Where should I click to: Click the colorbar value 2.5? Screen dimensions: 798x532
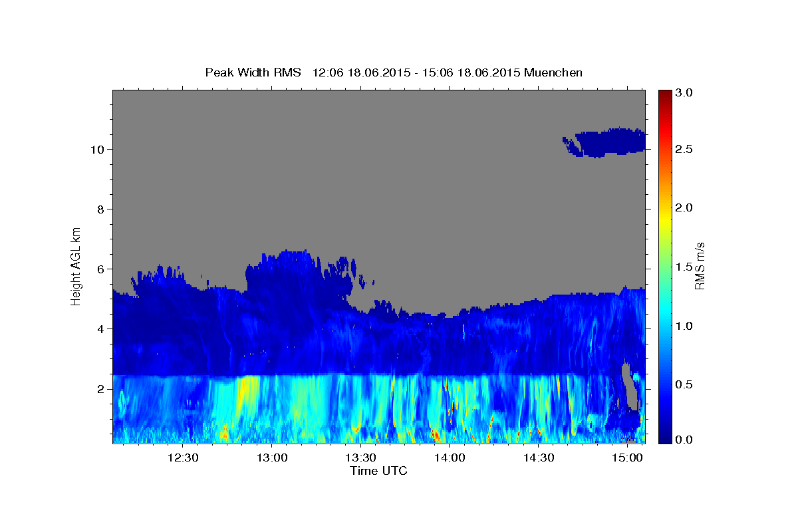point(684,150)
